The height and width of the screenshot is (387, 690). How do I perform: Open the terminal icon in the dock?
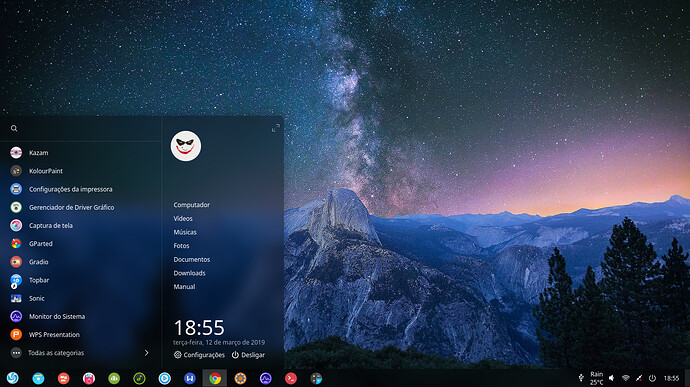[x=291, y=378]
